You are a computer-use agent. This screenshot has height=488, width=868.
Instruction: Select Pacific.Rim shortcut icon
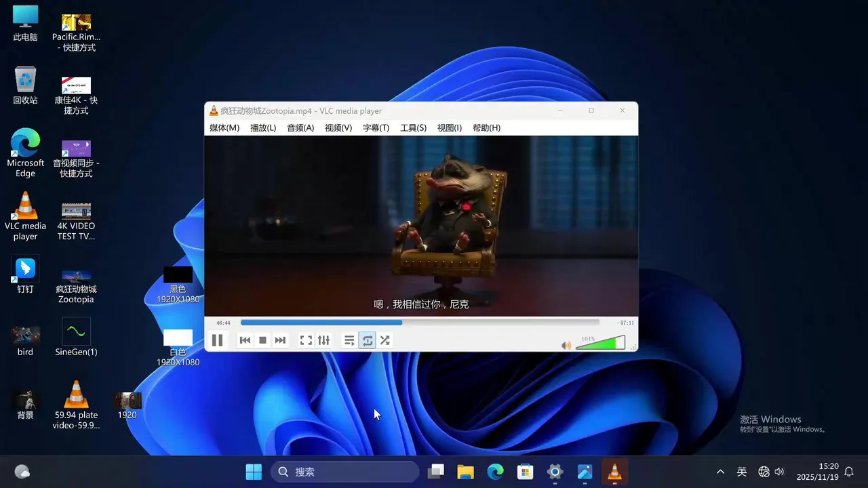(x=76, y=33)
